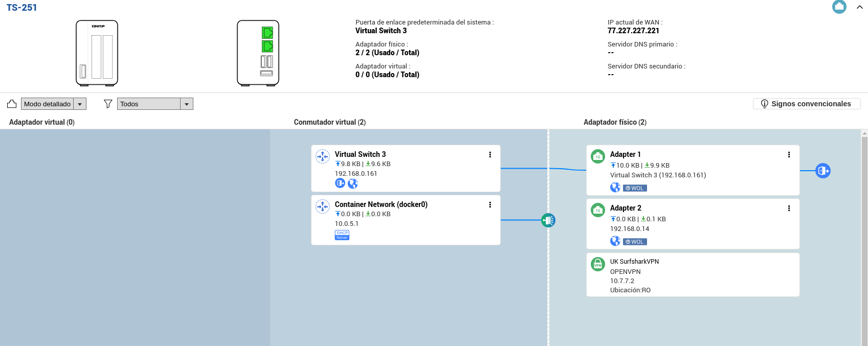This screenshot has width=868, height=346.
Task: Click the WOL badge on Adapter 1
Action: coord(635,188)
